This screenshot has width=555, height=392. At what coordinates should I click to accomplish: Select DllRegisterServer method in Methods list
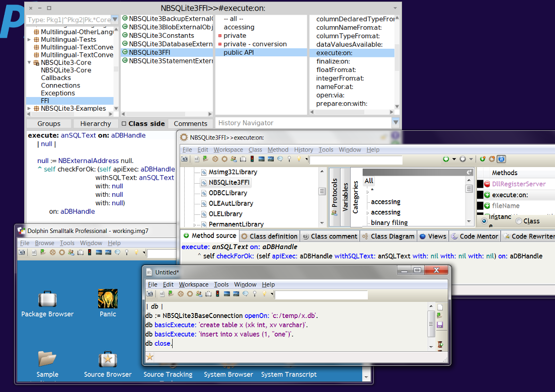tap(519, 184)
